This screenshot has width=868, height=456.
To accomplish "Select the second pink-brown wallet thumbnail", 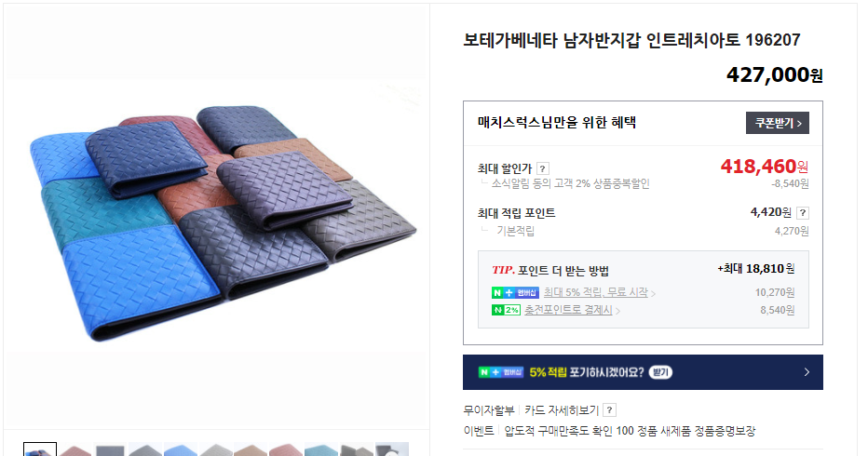I will pyautogui.click(x=75, y=449).
